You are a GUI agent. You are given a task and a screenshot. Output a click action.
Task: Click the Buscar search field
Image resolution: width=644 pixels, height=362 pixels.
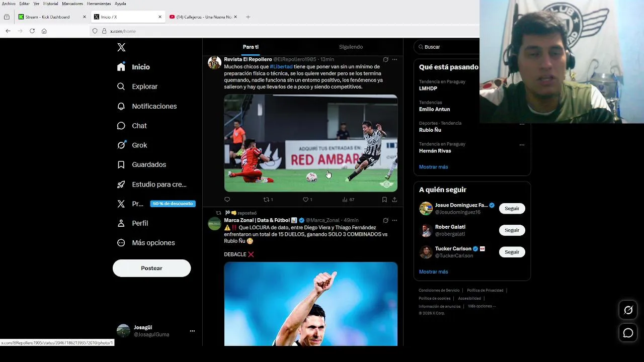(448, 47)
